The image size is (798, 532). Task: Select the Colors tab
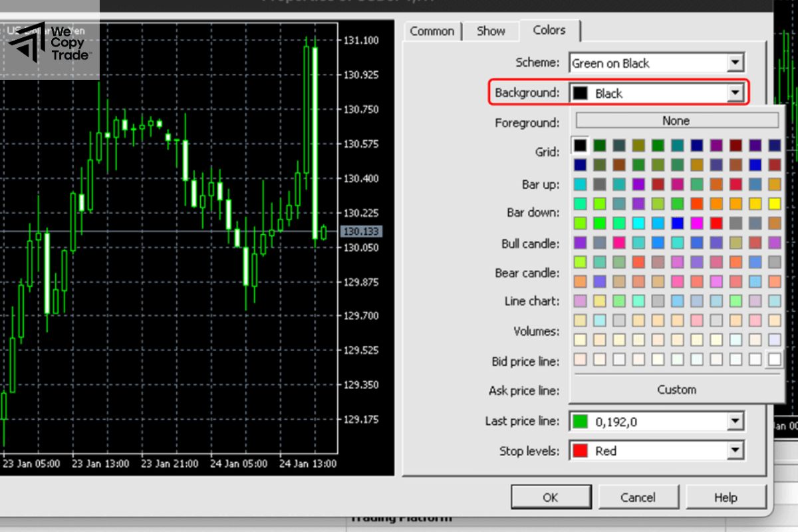(548, 30)
